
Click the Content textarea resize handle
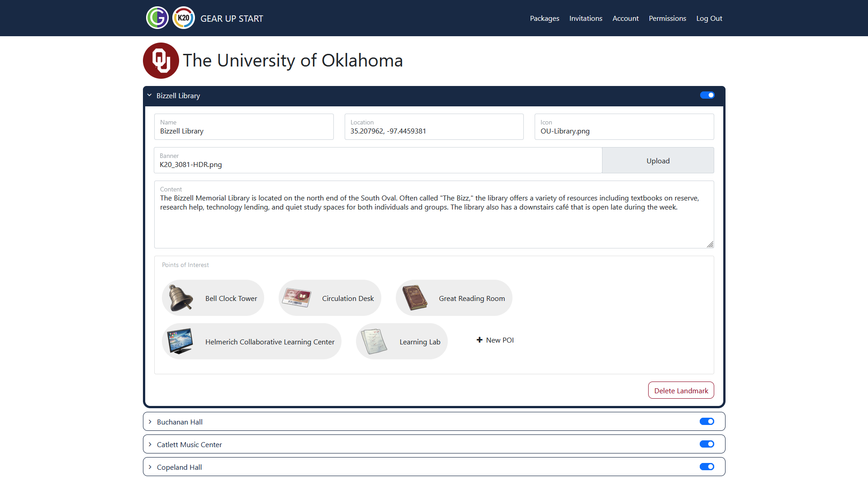pyautogui.click(x=710, y=244)
